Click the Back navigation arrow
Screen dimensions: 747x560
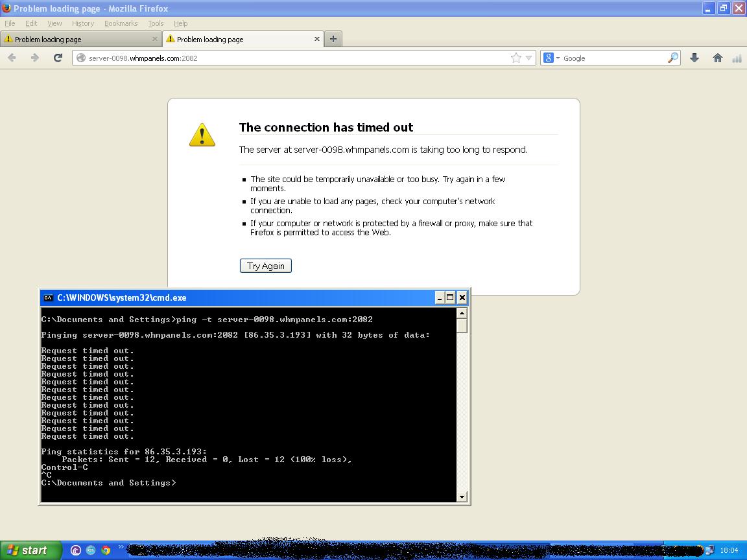(x=12, y=58)
